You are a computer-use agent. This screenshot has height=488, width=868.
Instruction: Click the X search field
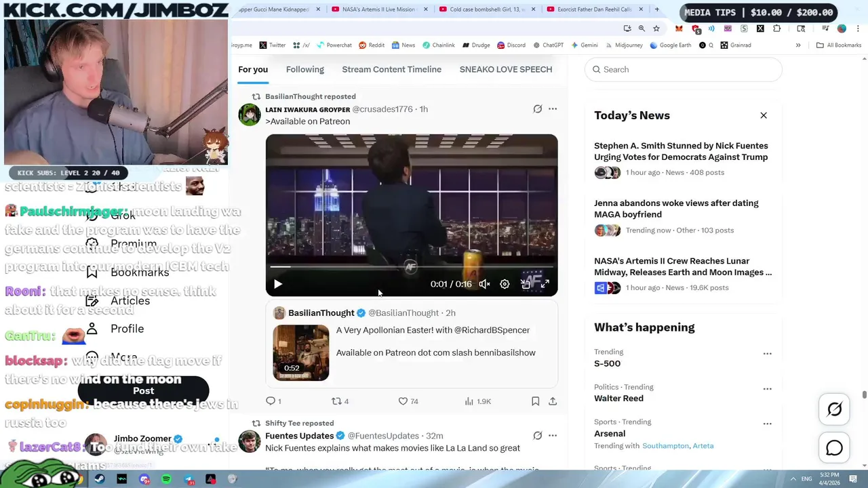coord(684,69)
